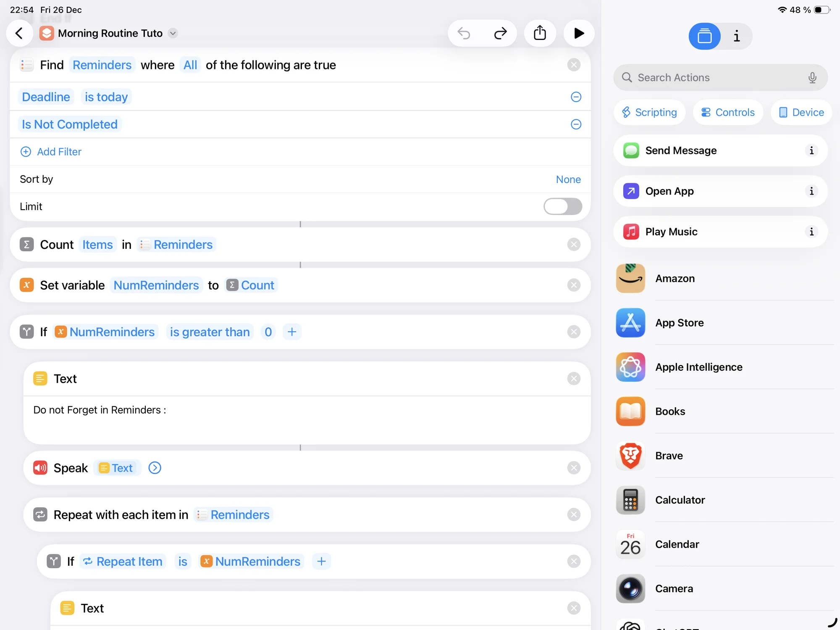
Task: Expand Speak Text options chevron
Action: [x=155, y=468]
